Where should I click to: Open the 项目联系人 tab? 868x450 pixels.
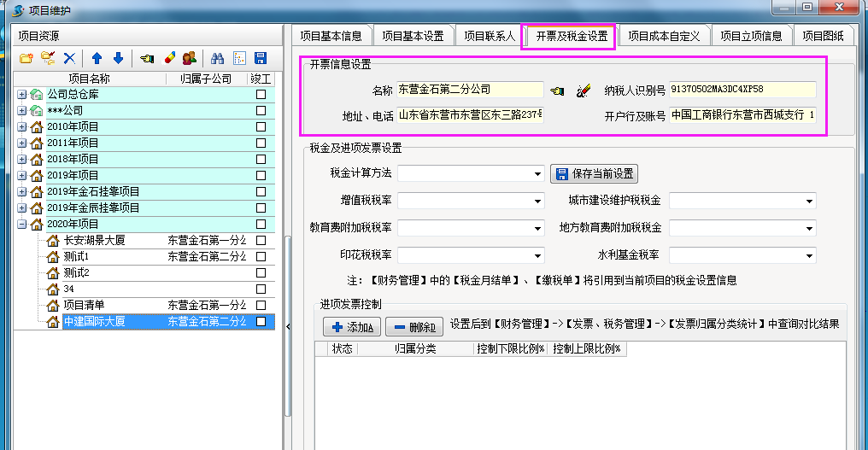(490, 36)
